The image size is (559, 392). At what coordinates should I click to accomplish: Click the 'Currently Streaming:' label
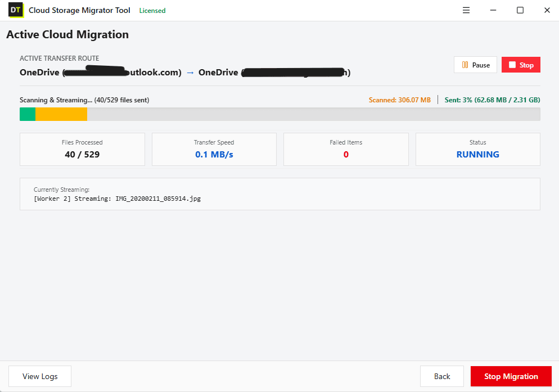pos(62,190)
